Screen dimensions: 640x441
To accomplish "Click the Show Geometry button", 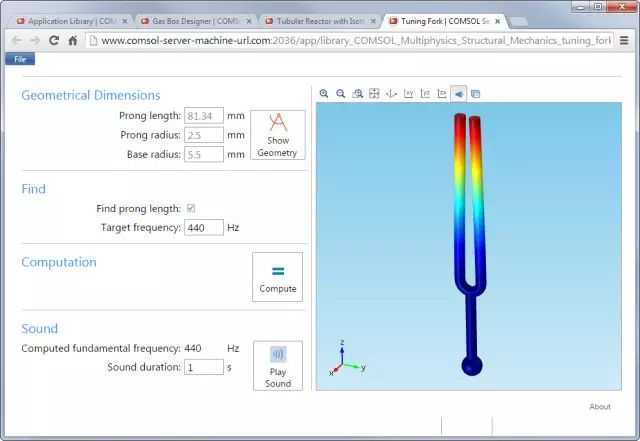I will (278, 135).
